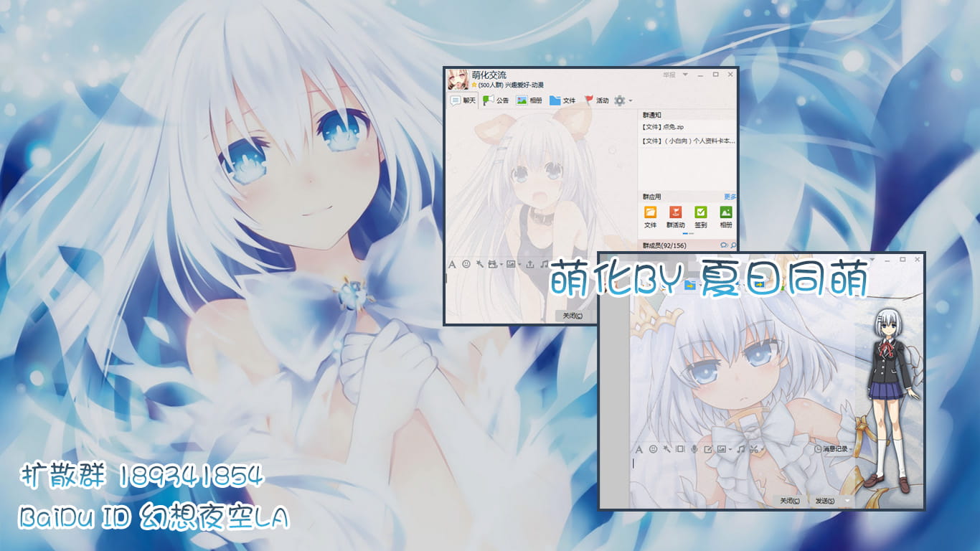Switch to the 聊天 chat tab
Screen dimensions: 980x551
(x=463, y=100)
